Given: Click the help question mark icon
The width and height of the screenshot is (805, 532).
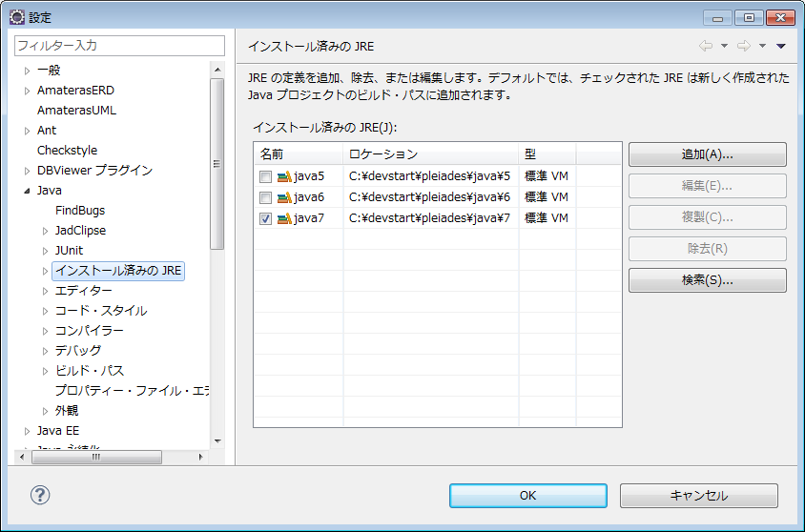Looking at the screenshot, I should [40, 495].
